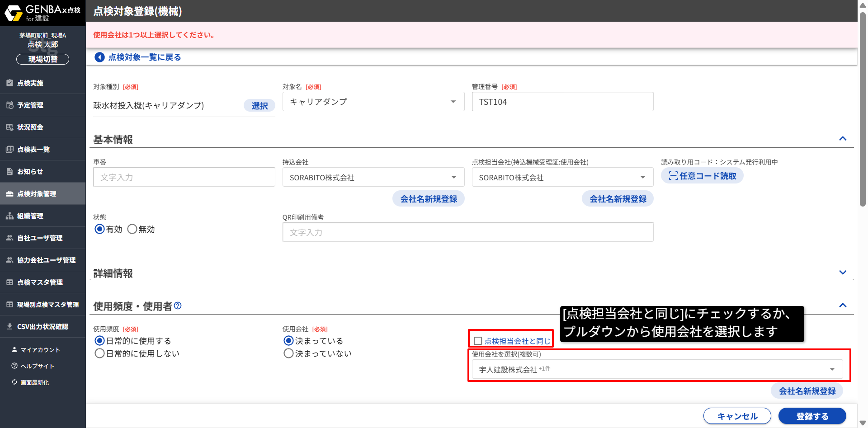Image resolution: width=868 pixels, height=428 pixels.
Task: Click the マイアカウント person icon
Action: (14, 350)
